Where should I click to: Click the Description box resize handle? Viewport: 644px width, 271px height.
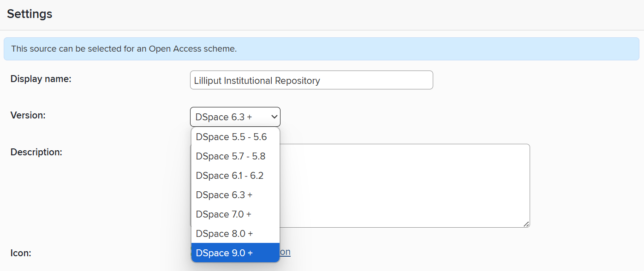click(x=526, y=224)
